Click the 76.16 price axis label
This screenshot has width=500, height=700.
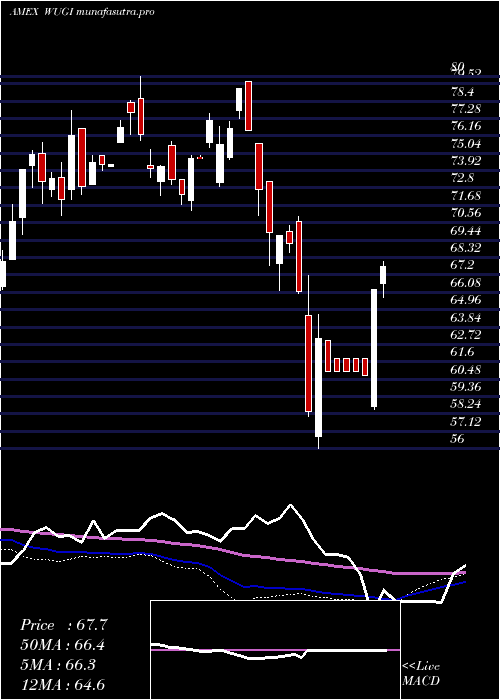pyautogui.click(x=466, y=127)
